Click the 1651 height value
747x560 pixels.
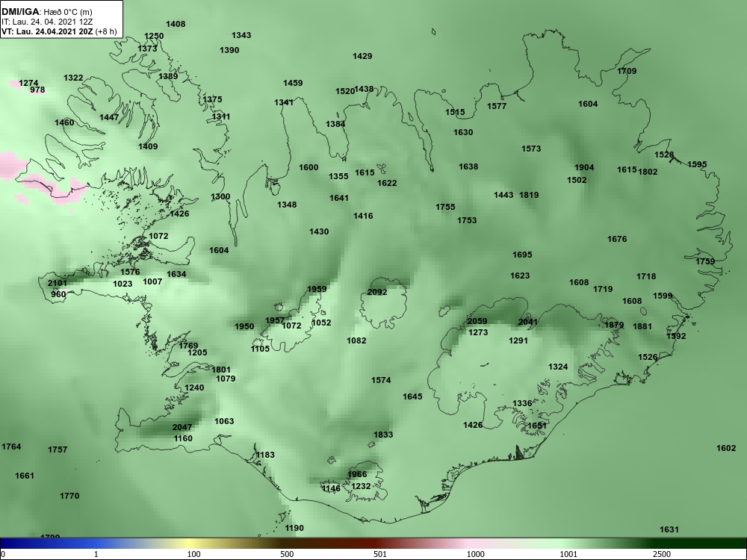click(537, 426)
